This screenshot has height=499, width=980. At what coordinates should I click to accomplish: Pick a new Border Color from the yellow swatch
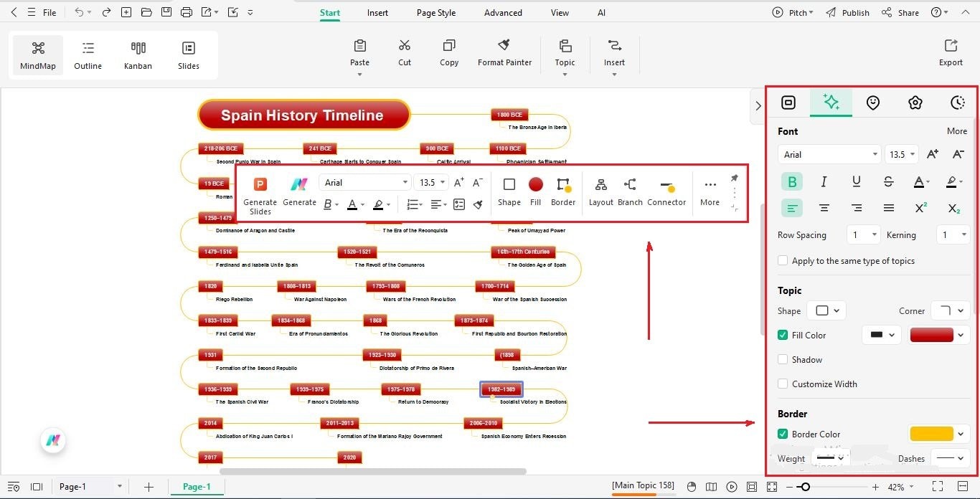933,433
